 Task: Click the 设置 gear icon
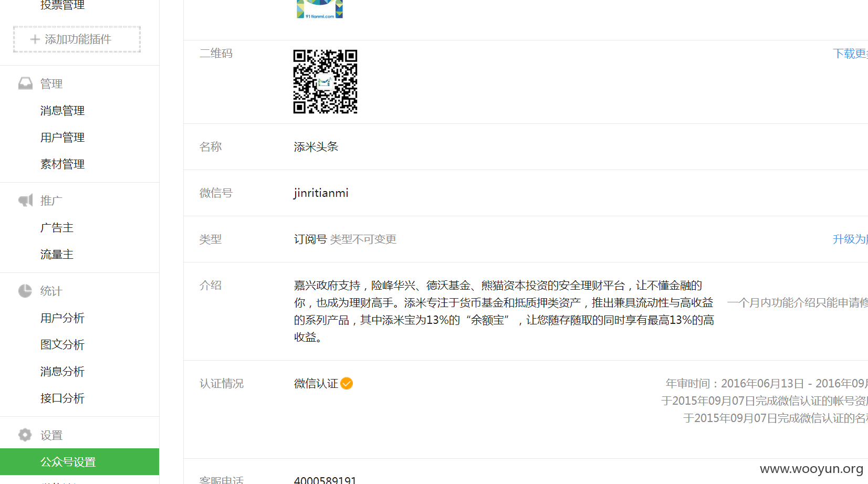(x=25, y=435)
